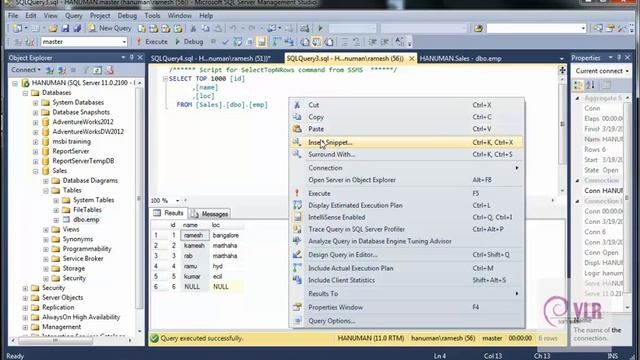This screenshot has height=360, width=640.
Task: Select Surround With in context menu
Action: coord(407,154)
